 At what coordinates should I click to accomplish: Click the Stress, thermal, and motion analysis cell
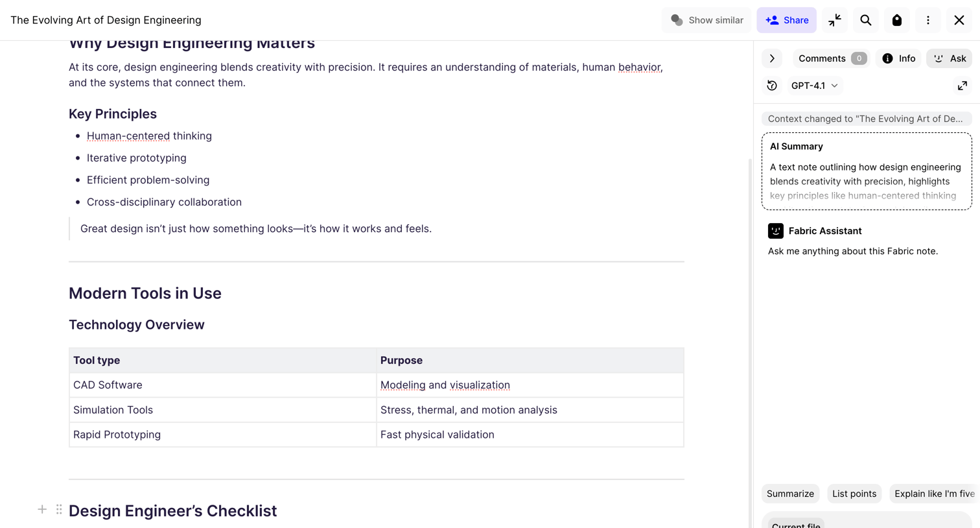[x=530, y=410]
